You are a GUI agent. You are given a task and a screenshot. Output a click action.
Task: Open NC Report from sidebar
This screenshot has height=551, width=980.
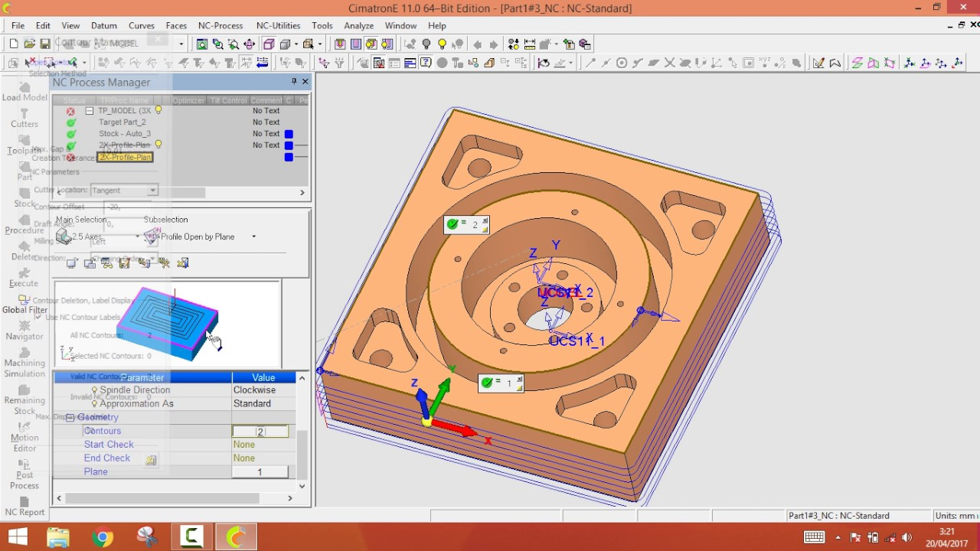(24, 507)
